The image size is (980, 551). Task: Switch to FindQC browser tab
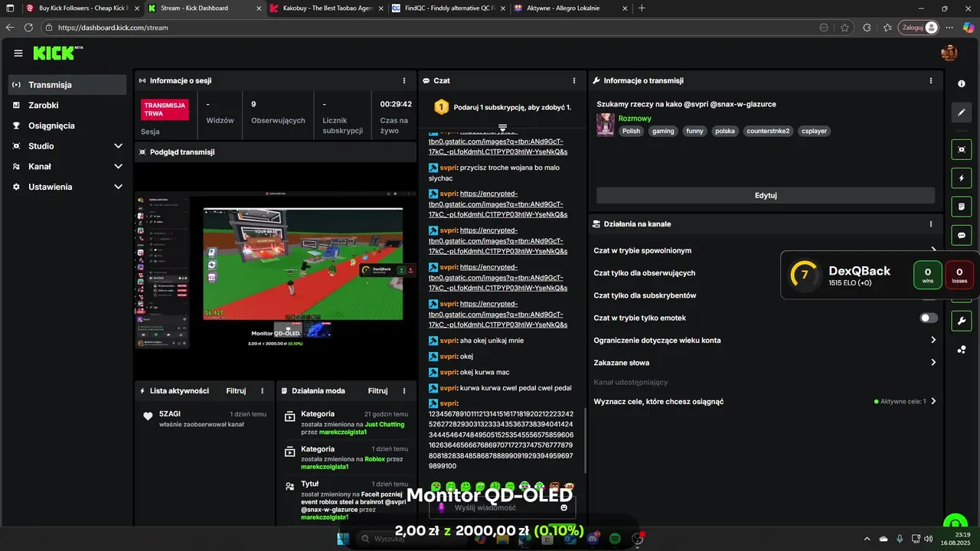(447, 8)
